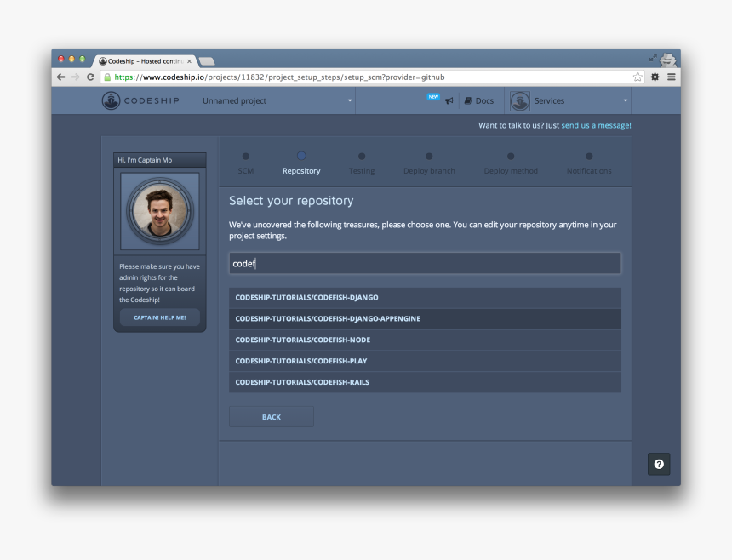Select the Notifications setup step
This screenshot has width=732, height=560.
point(589,163)
